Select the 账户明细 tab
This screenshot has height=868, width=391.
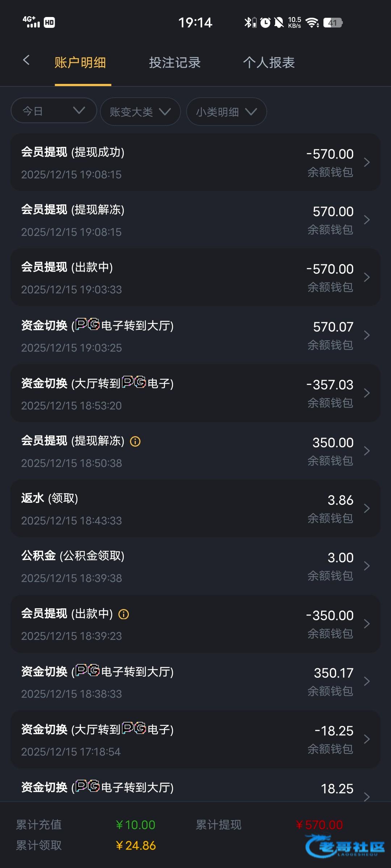[80, 63]
